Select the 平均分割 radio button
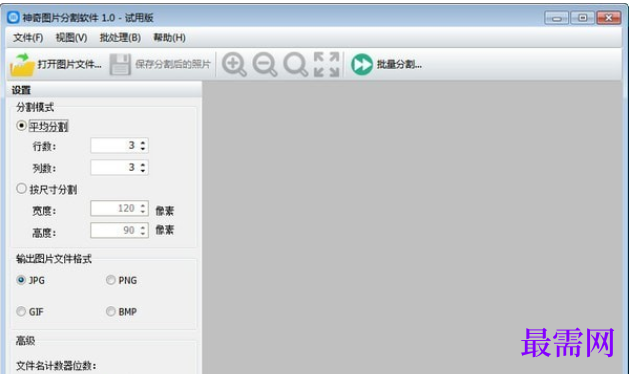This screenshot has height=374, width=633. [x=21, y=126]
